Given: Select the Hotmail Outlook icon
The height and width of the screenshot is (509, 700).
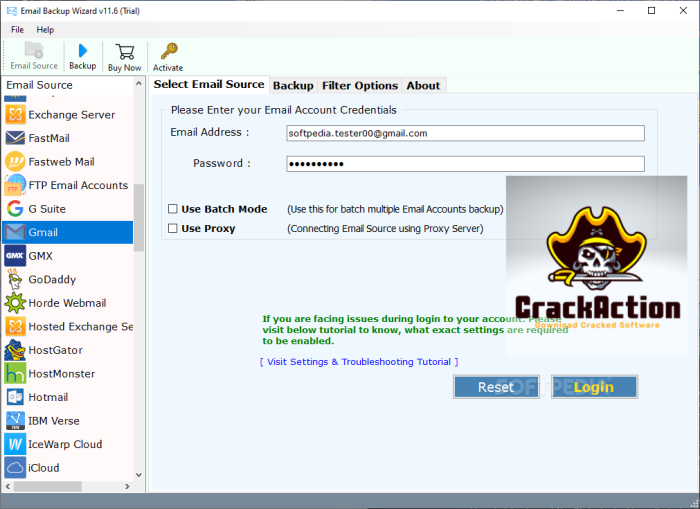Looking at the screenshot, I should pos(15,397).
